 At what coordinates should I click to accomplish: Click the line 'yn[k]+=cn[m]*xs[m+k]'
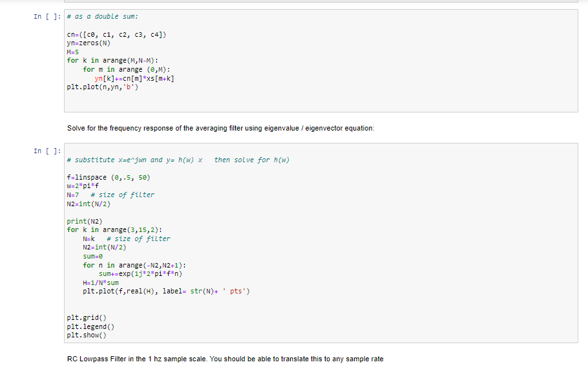[x=134, y=78]
